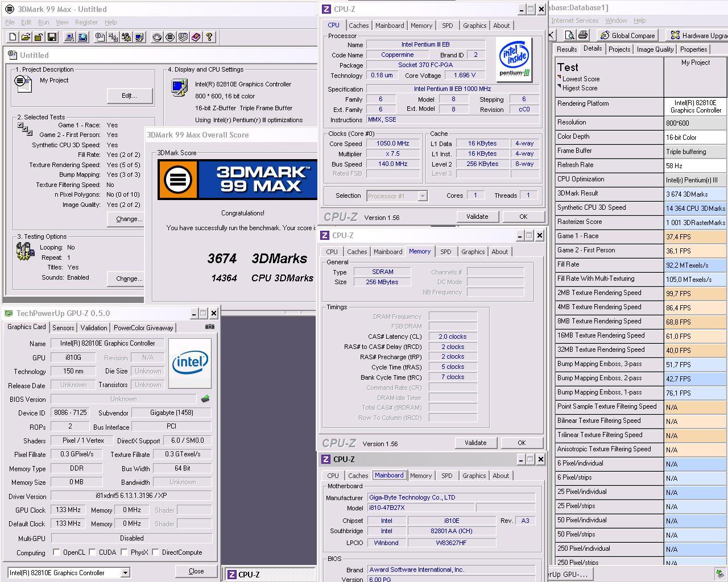Screen dimensions: 728x582
Task: Click Validate in top CPU-Z window
Action: 477,217
